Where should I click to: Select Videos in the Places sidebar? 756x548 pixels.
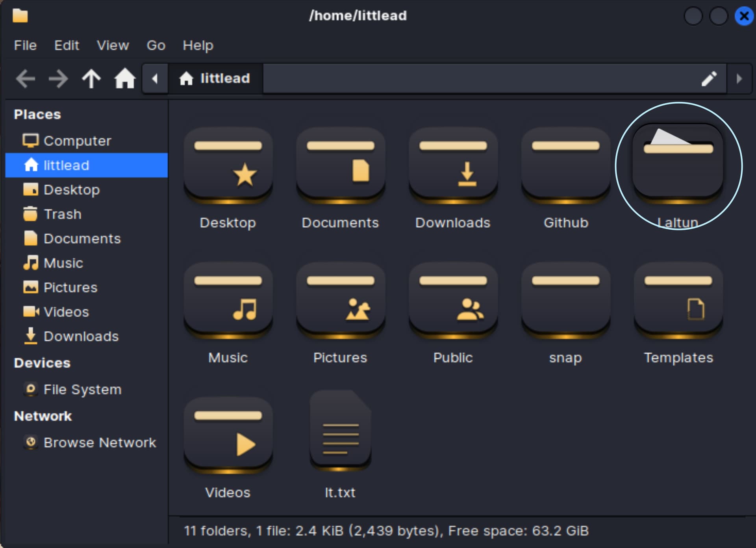pos(87,312)
